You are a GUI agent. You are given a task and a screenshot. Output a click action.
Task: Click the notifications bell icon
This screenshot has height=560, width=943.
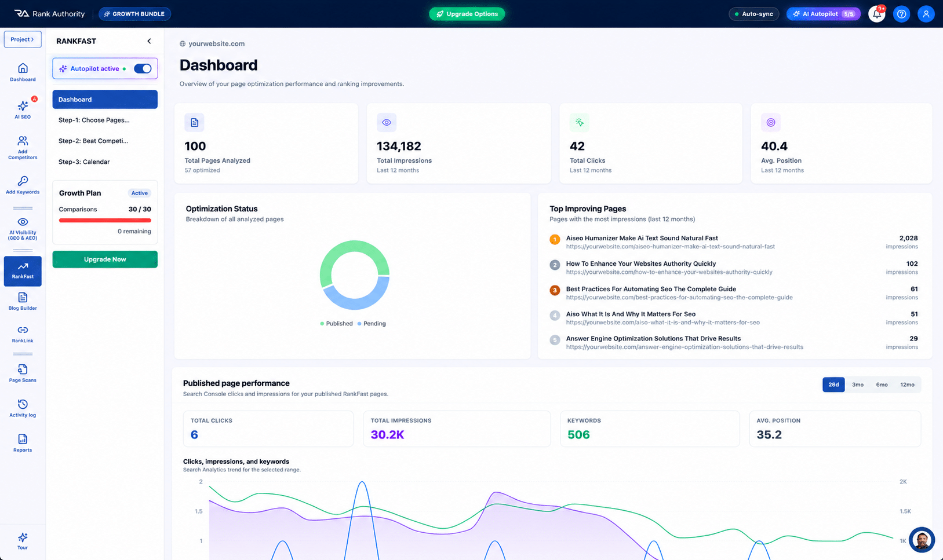point(877,14)
